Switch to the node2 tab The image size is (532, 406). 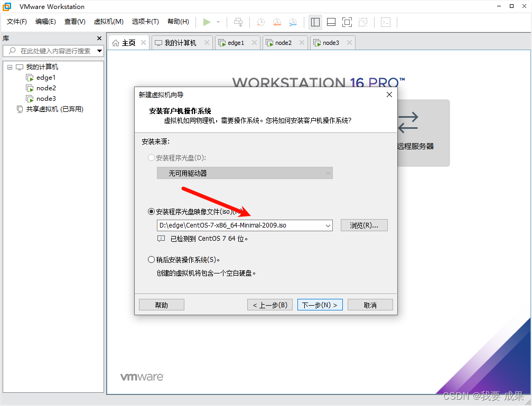tap(281, 42)
